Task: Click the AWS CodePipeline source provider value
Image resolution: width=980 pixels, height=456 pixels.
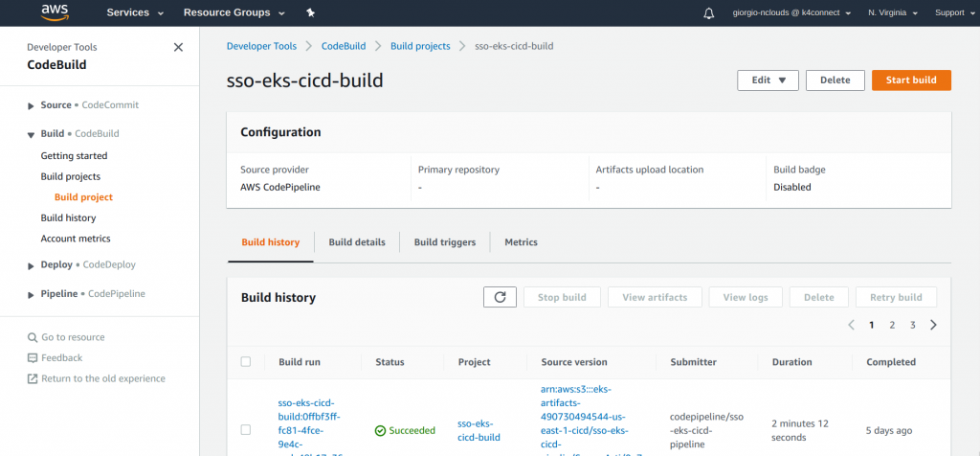Action: [280, 187]
